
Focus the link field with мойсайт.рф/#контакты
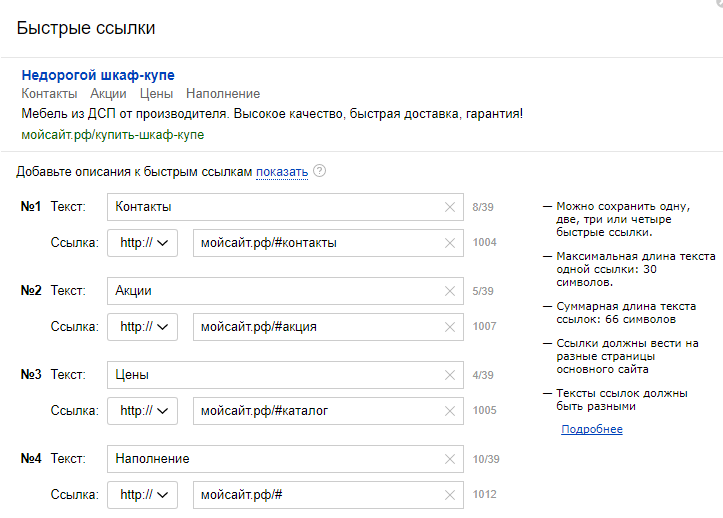click(328, 243)
